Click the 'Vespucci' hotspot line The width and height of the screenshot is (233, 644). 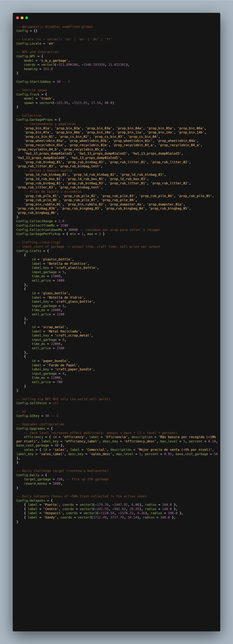click(x=103, y=513)
